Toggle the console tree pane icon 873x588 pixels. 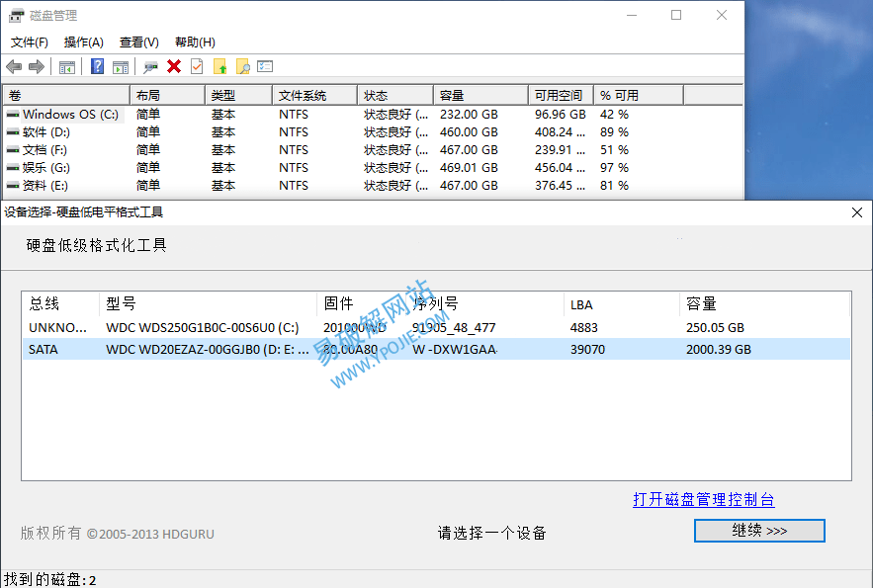click(64, 66)
